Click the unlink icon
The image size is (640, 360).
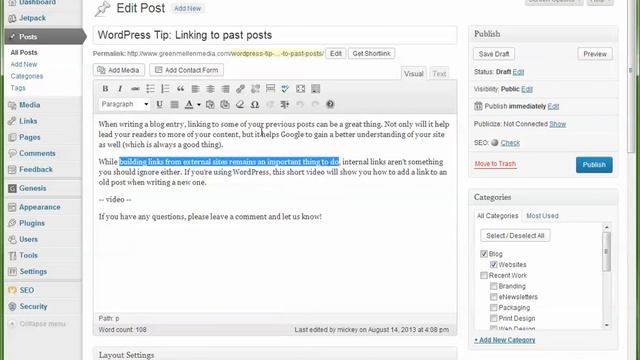(256, 89)
